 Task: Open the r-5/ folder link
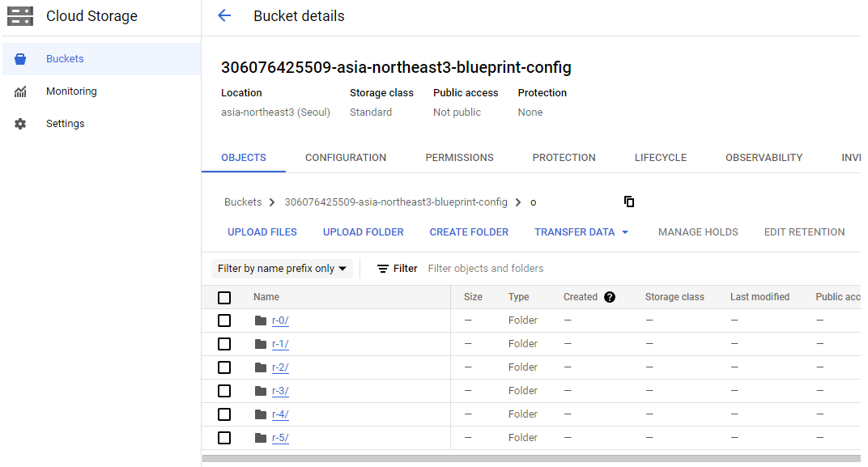pos(280,438)
